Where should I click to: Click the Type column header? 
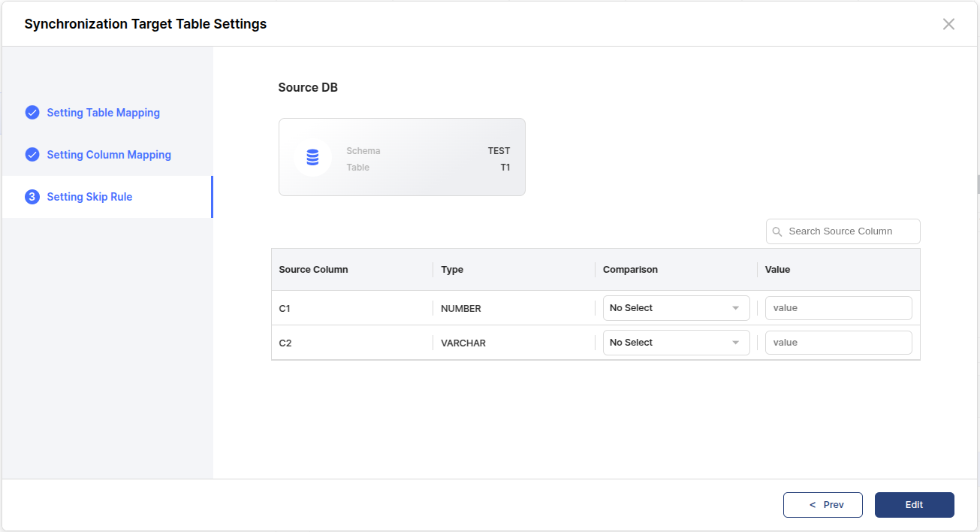452,270
